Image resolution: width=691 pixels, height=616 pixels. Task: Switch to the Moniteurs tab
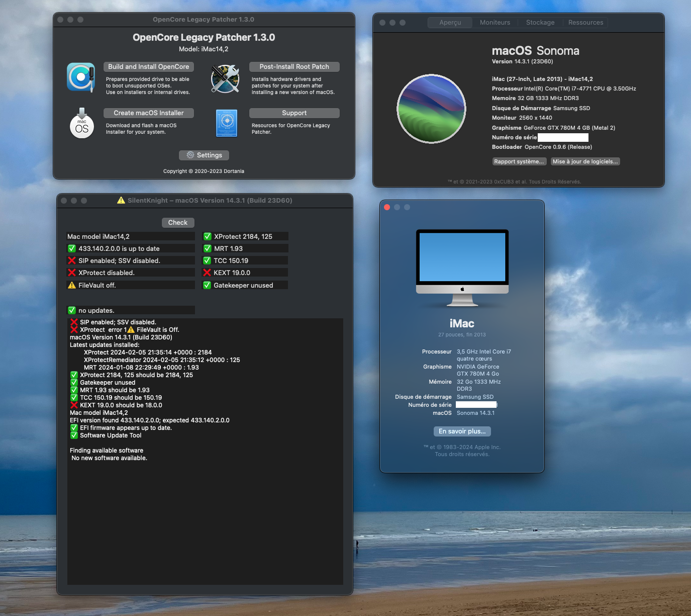tap(495, 23)
